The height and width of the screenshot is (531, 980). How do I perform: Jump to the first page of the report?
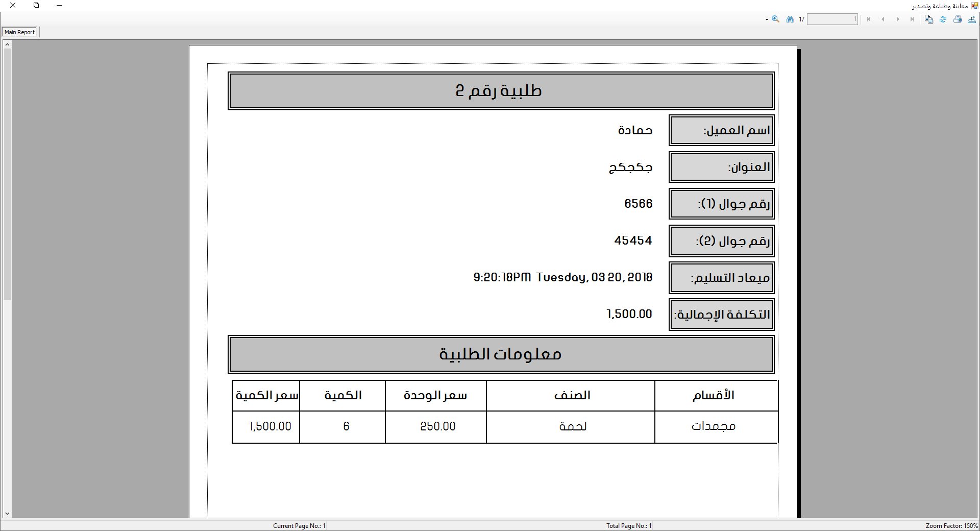(869, 19)
